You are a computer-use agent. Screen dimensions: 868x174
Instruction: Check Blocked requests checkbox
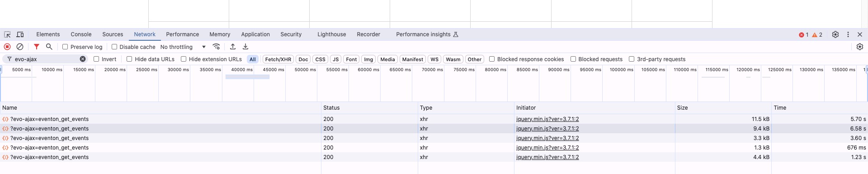[573, 59]
